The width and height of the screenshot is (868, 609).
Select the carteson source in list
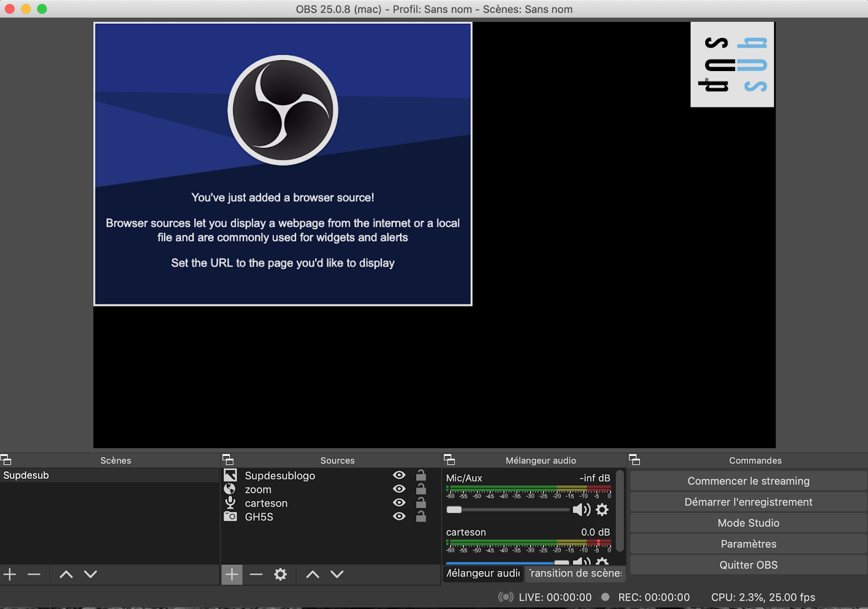point(266,503)
